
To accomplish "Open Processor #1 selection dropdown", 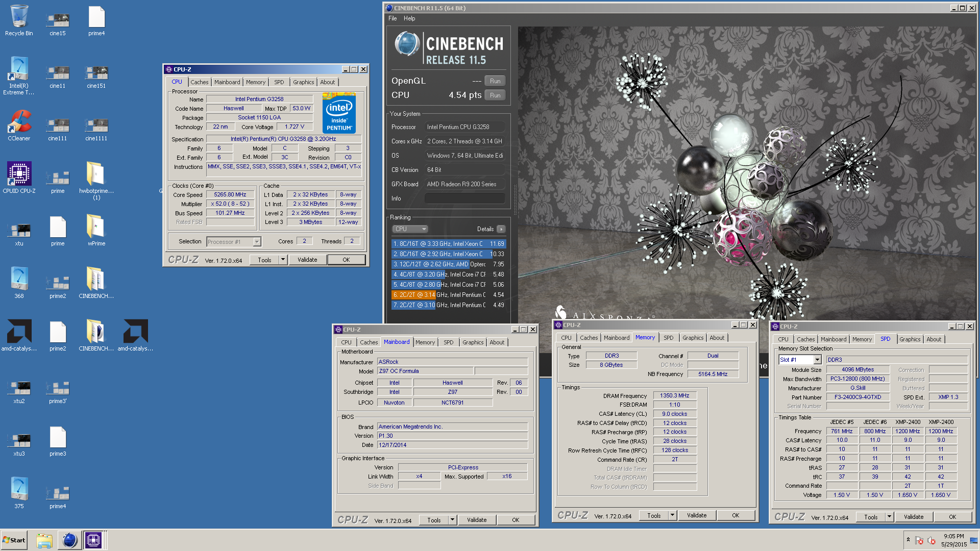I will pos(233,242).
